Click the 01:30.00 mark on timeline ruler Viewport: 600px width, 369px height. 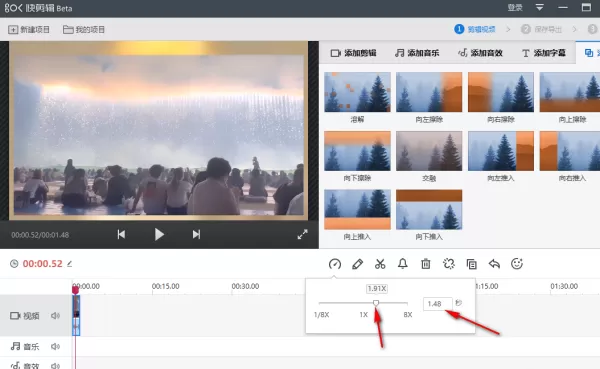tap(564, 286)
